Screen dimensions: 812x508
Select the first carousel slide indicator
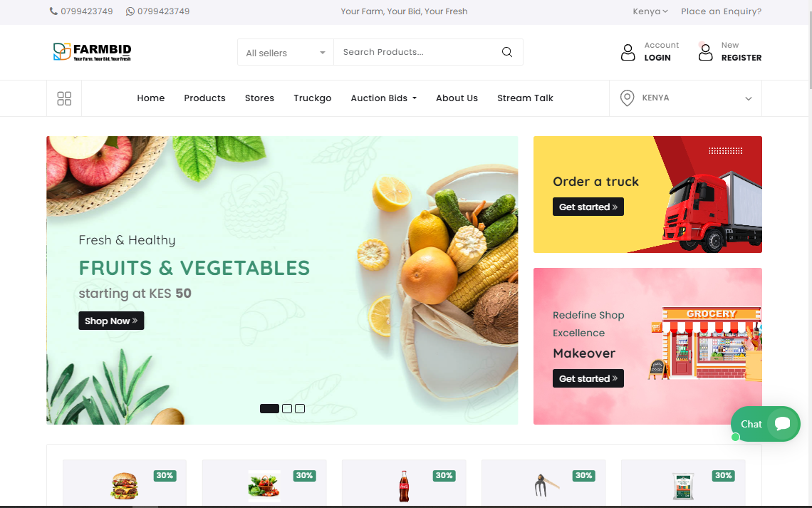[x=269, y=408]
